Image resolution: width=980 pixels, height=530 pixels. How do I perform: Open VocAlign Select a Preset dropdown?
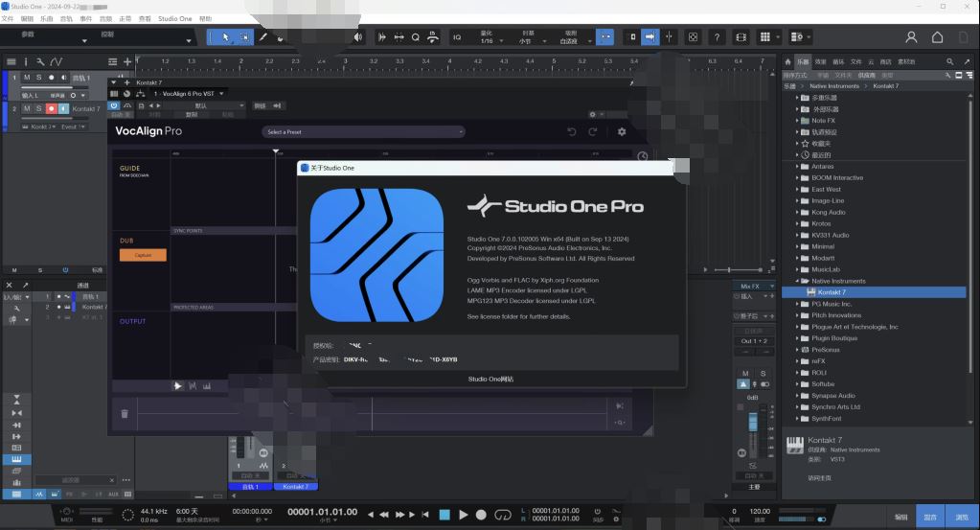363,132
